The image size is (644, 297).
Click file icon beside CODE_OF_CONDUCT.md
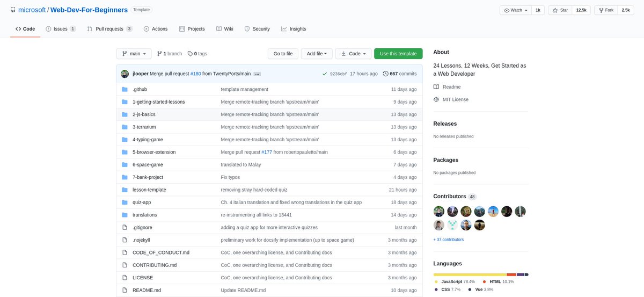pyautogui.click(x=125, y=252)
